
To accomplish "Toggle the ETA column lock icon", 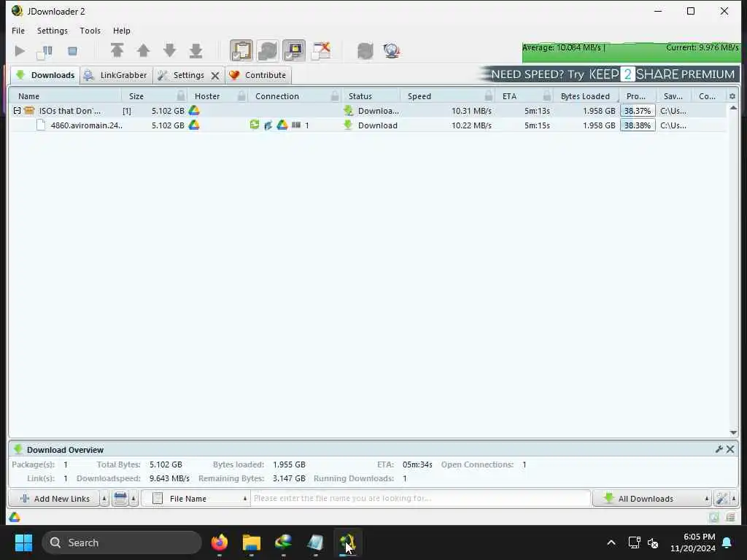I will tap(547, 96).
